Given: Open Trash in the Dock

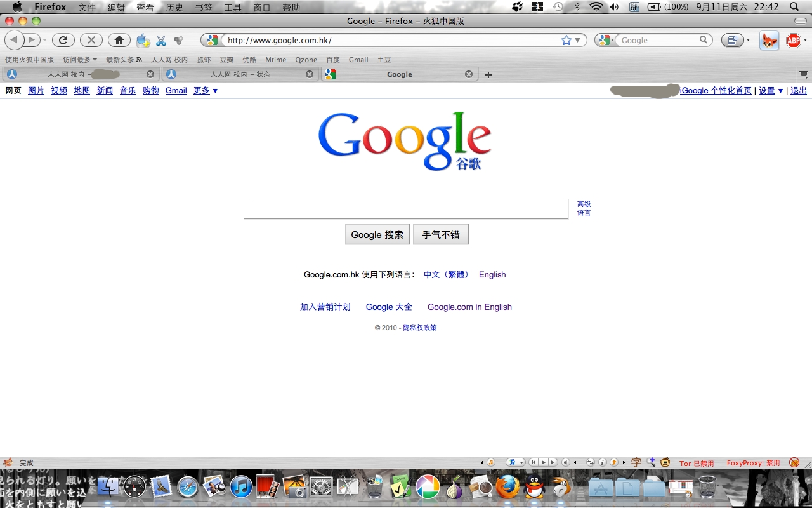Looking at the screenshot, I should [707, 487].
